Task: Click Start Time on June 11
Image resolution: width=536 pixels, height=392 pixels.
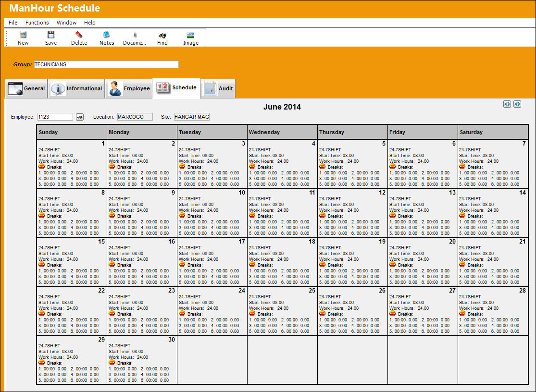Action: click(266, 205)
